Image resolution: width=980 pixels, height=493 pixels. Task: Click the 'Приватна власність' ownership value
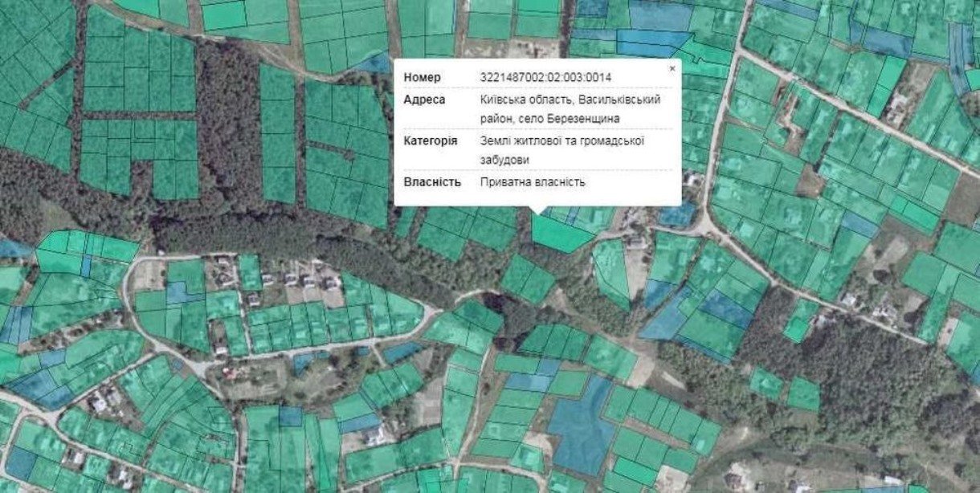point(533,182)
